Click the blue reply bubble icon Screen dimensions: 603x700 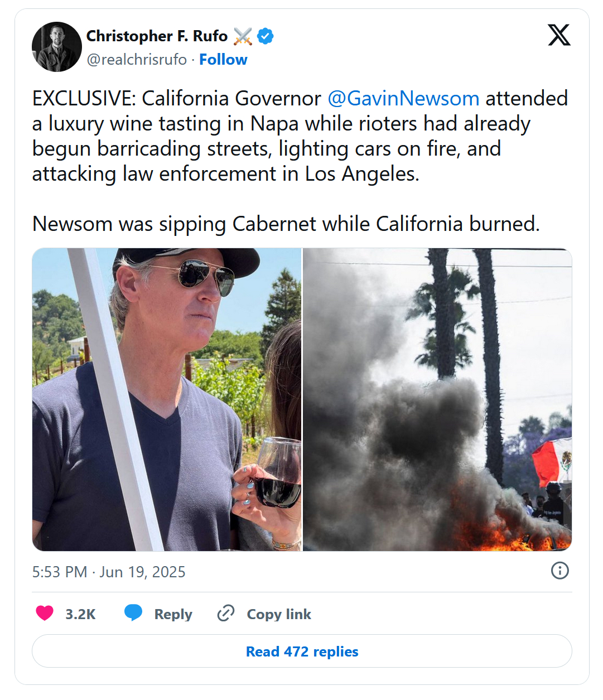[133, 613]
